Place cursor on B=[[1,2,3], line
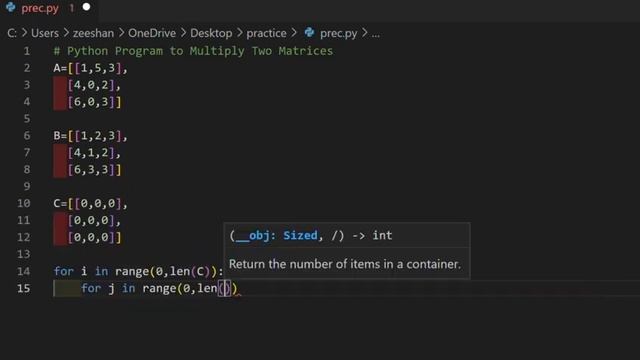 point(91,136)
